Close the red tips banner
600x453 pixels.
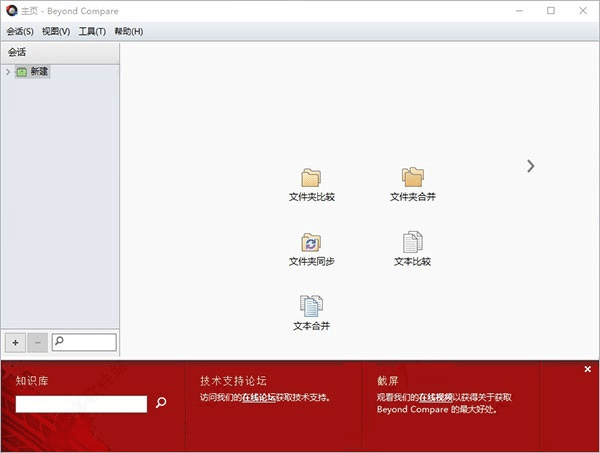pyautogui.click(x=588, y=369)
